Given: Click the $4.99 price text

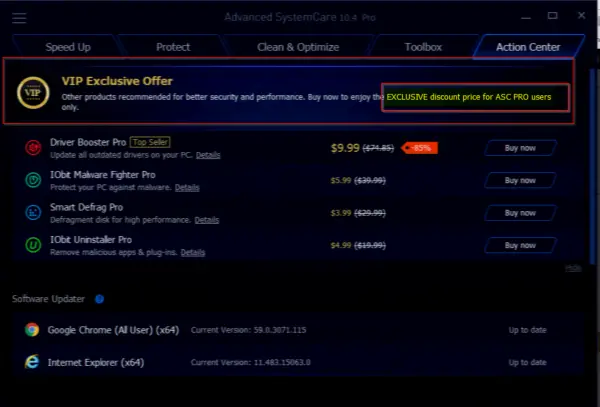Looking at the screenshot, I should click(341, 245).
